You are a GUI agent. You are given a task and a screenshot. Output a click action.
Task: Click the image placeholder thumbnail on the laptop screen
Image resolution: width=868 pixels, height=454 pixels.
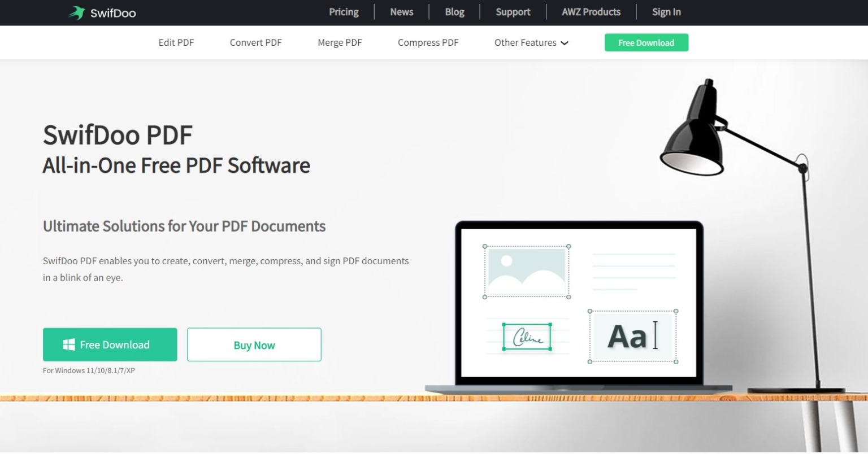[x=526, y=271]
